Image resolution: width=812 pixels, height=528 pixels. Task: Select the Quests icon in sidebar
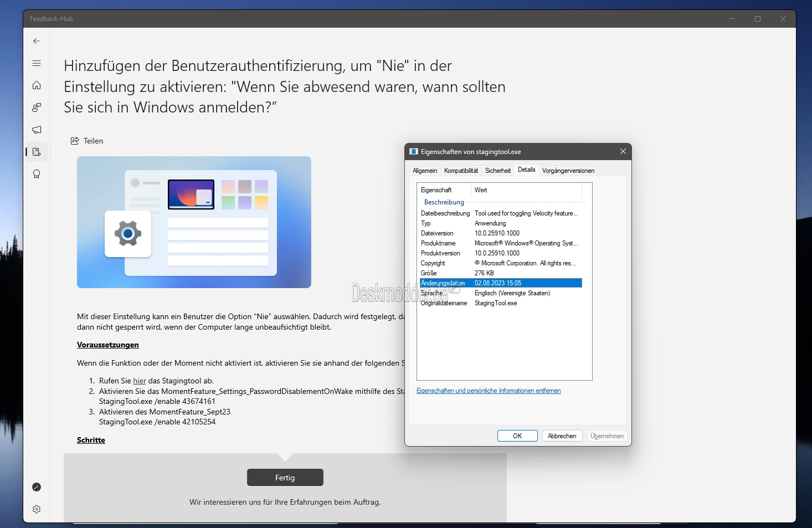coord(37,152)
